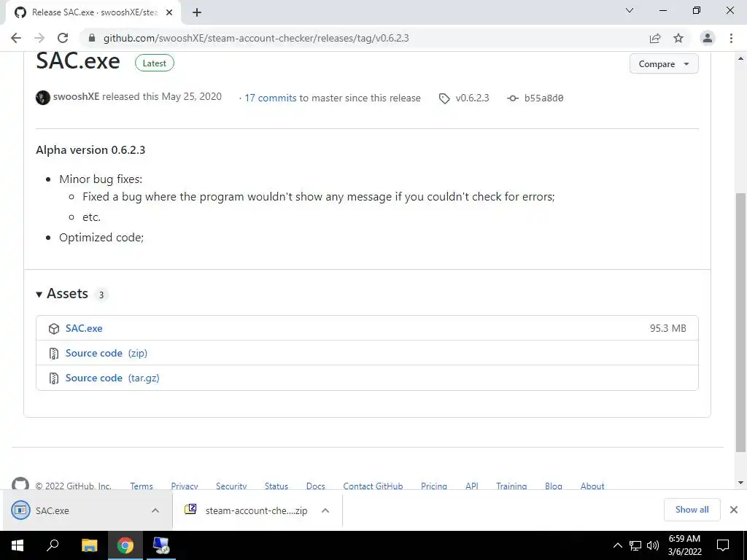Collapse the Assets section triangle
747x560 pixels.
pyautogui.click(x=39, y=295)
